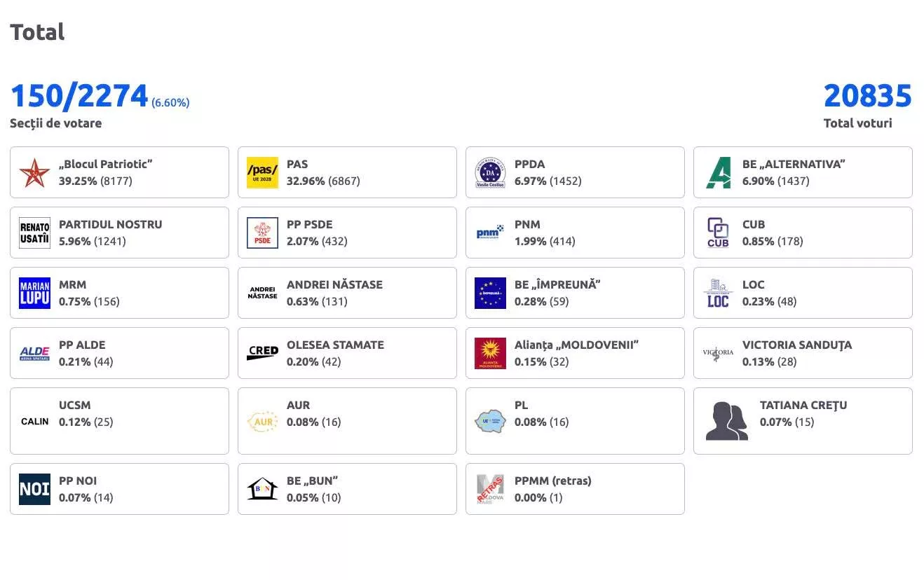Click the LOC result 0.23% (48)
The image size is (924, 580).
(x=770, y=301)
